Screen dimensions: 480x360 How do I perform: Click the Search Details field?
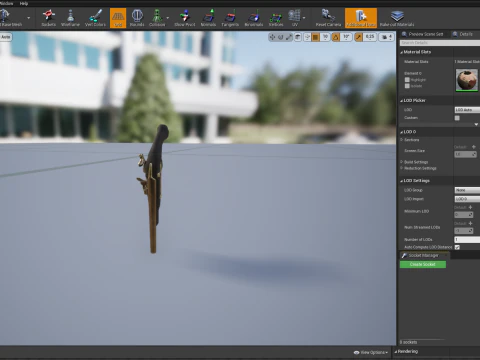(440, 43)
